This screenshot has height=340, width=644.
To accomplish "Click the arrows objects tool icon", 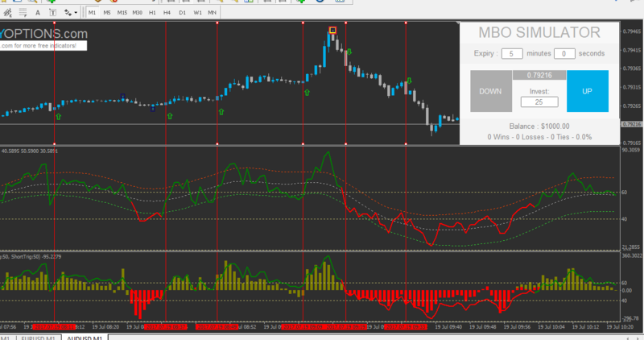I will [x=68, y=13].
